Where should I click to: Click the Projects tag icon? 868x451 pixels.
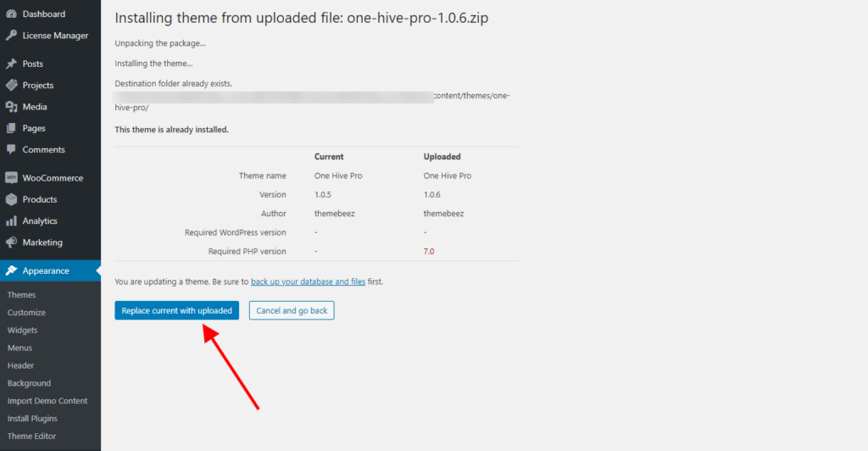coord(11,86)
